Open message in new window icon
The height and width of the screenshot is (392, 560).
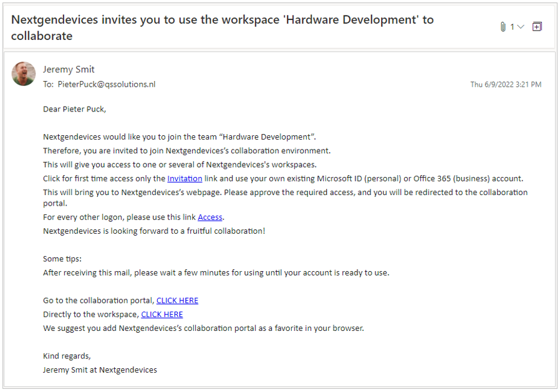pyautogui.click(x=537, y=27)
